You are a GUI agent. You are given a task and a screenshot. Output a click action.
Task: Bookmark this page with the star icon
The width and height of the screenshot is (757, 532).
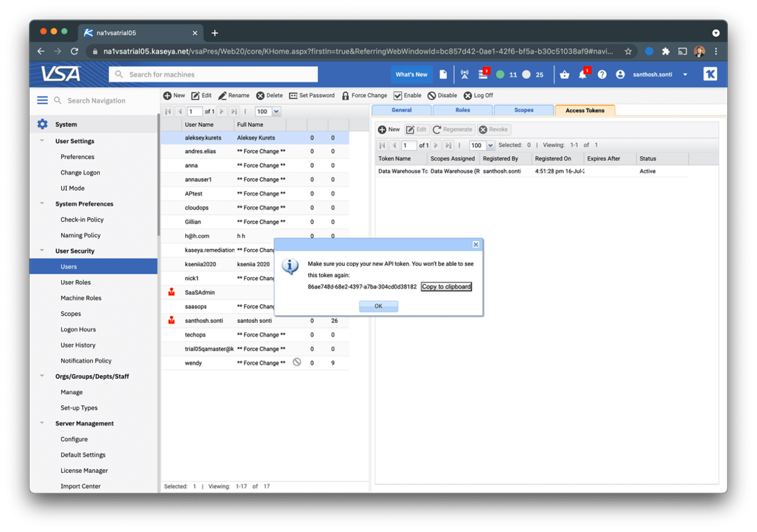628,51
